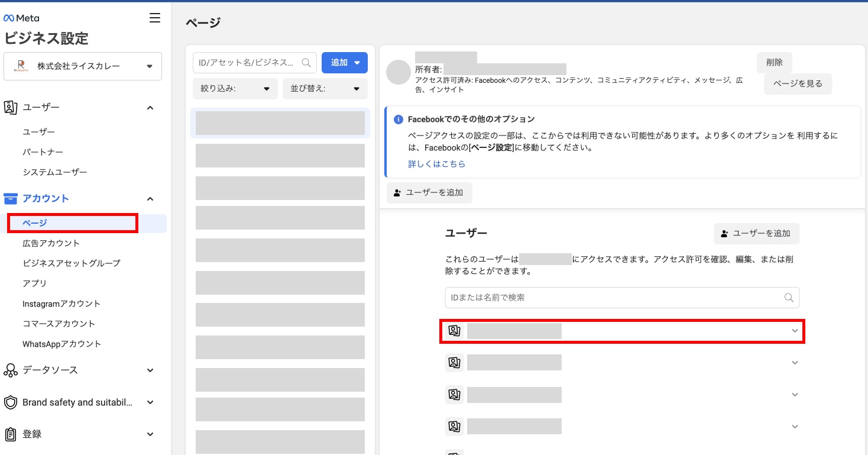
Task: Collapse the ユーザー sidebar section
Action: [150, 108]
